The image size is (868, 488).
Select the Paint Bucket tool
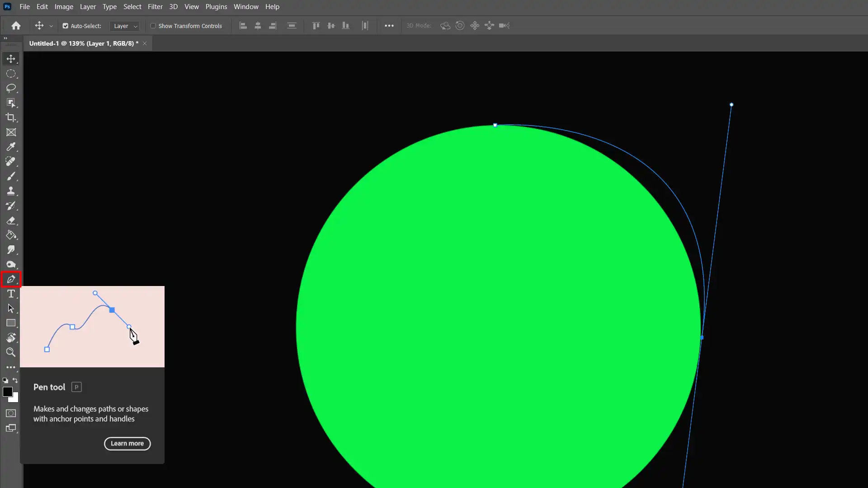11,235
